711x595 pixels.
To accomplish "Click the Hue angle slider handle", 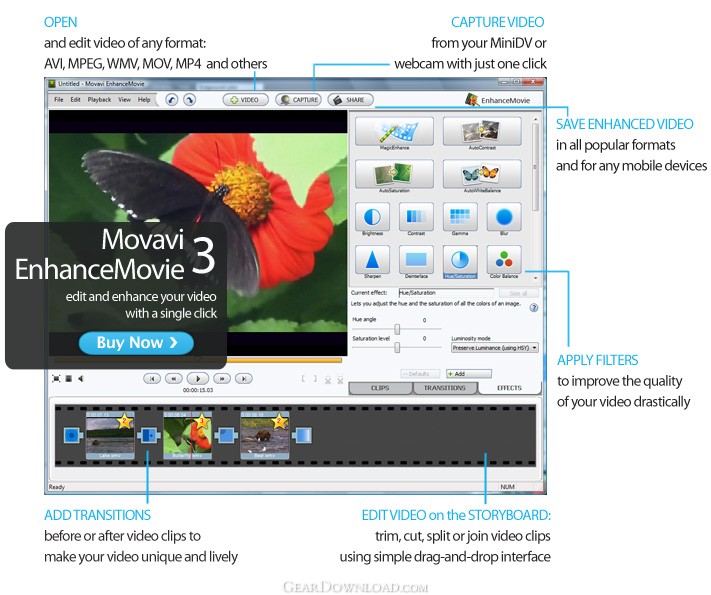I will tap(397, 329).
